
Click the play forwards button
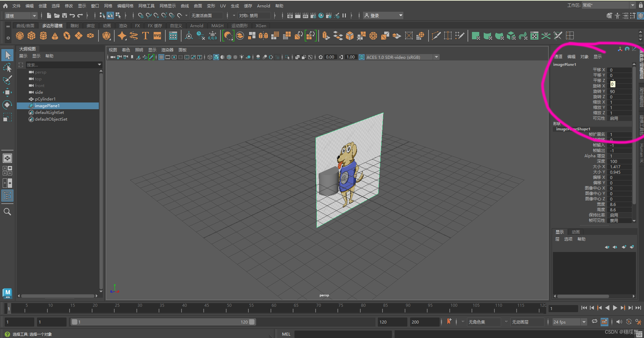point(615,308)
